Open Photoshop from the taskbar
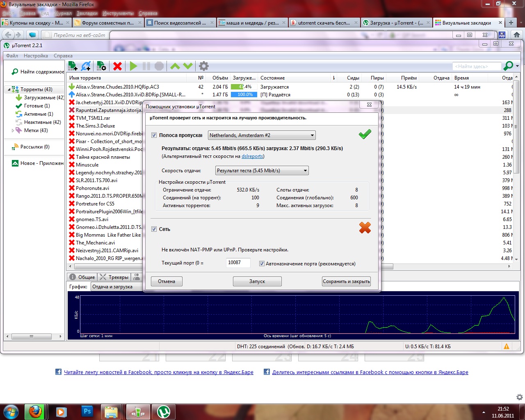Screen dimensions: 525x420 point(87,411)
